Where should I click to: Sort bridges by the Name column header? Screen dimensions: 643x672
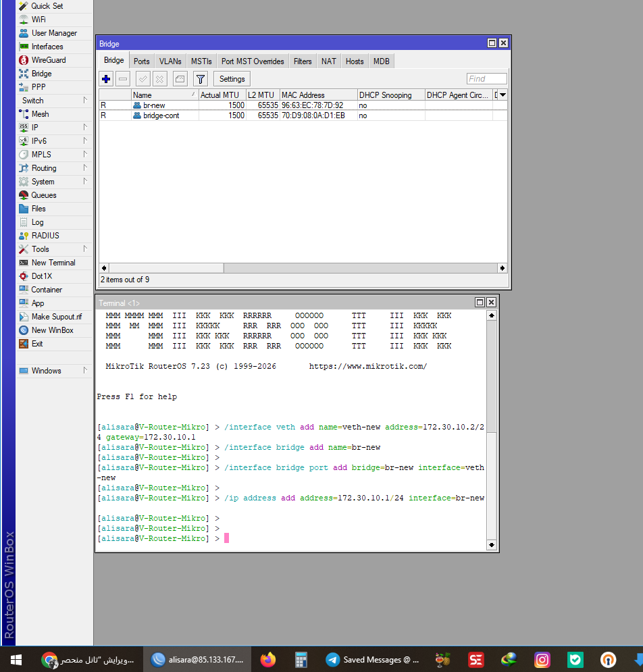[165, 95]
